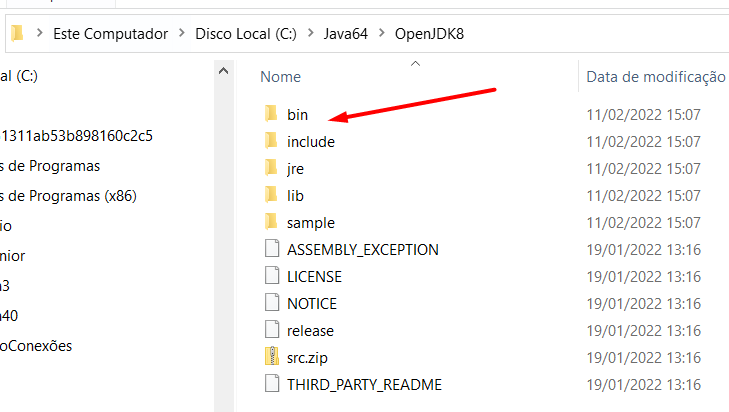Click the OpenJDK8 breadcrumb
Image resolution: width=729 pixels, height=412 pixels.
coord(429,33)
